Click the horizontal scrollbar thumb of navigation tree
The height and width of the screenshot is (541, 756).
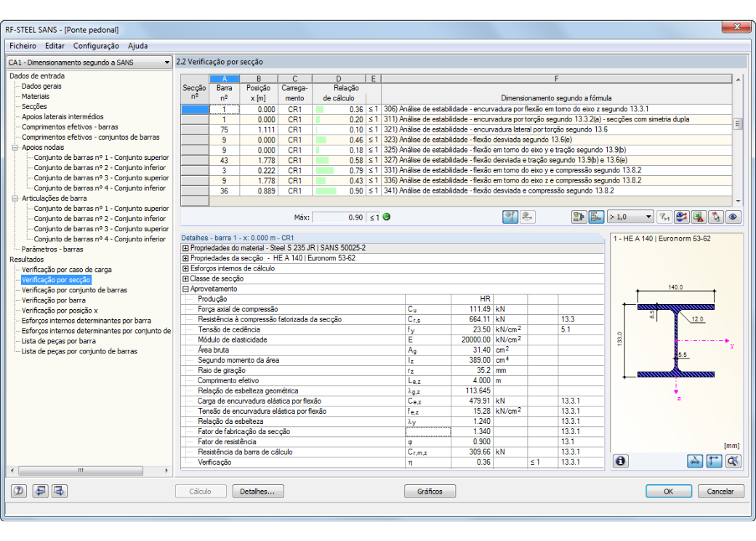81,470
